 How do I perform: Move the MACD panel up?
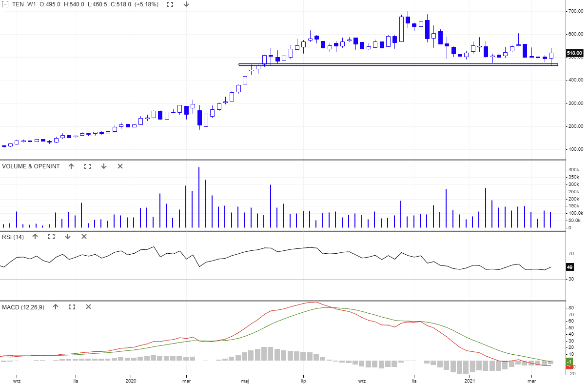click(x=56, y=307)
